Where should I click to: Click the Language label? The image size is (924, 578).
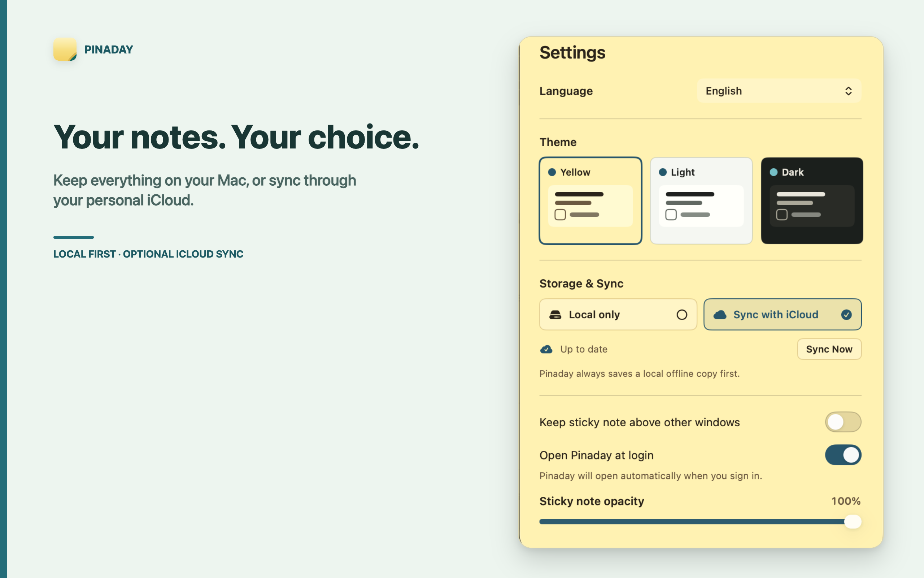tap(566, 91)
